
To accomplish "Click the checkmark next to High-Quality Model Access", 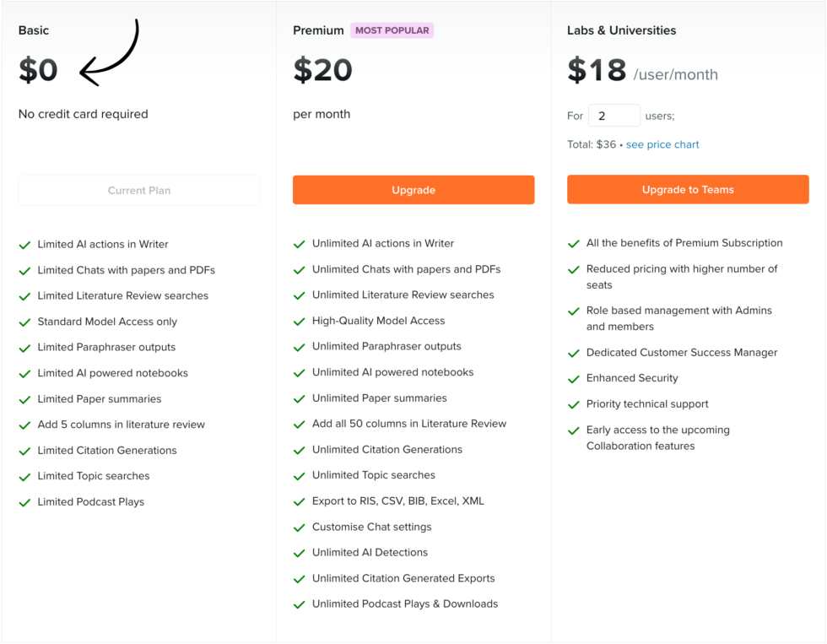I will tap(300, 321).
